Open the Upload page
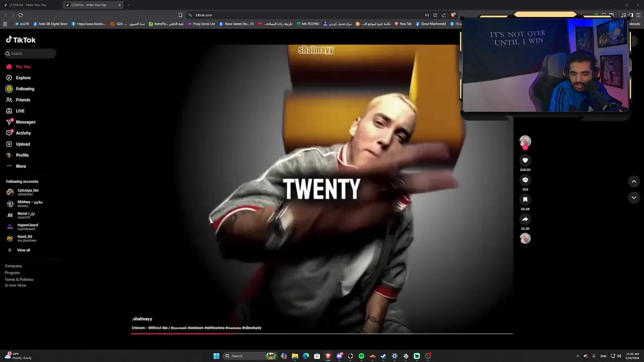Image resolution: width=644 pixels, height=362 pixels. (x=18, y=144)
